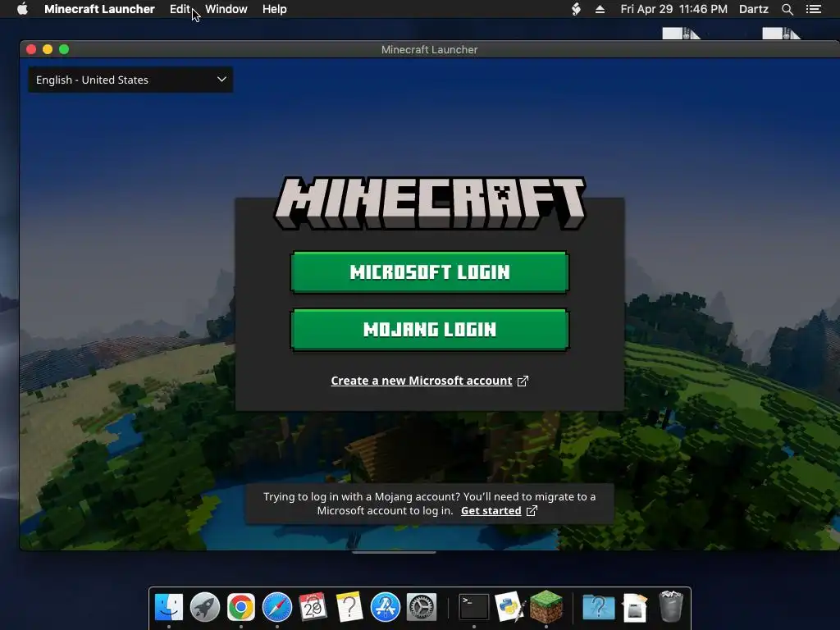Open the Notification Center list icon

click(813, 9)
